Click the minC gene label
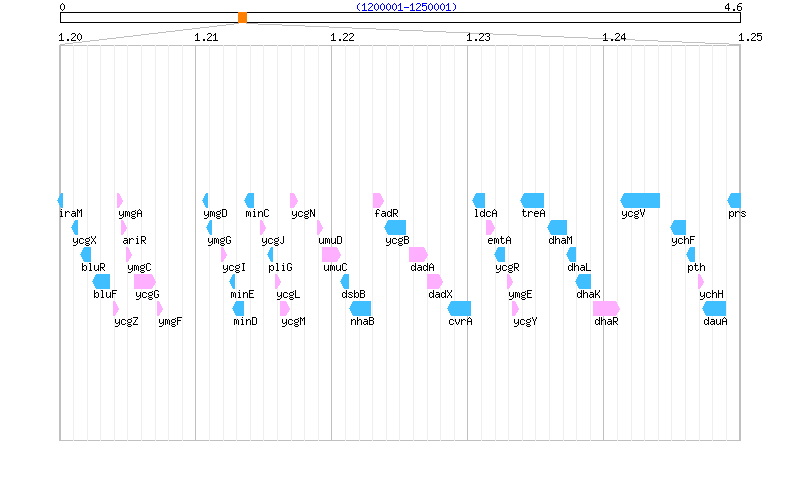 [x=257, y=213]
